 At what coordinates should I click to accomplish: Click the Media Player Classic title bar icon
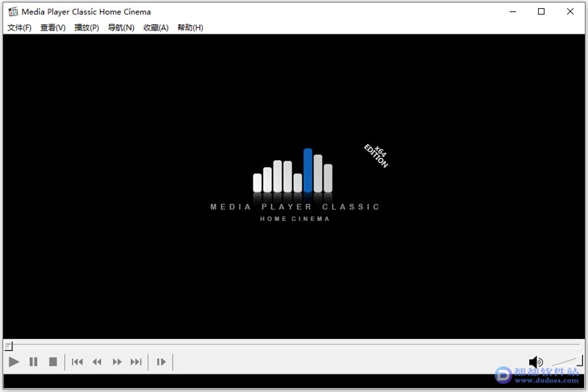pos(13,12)
